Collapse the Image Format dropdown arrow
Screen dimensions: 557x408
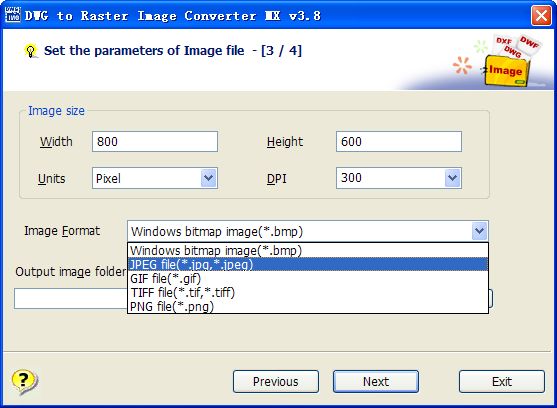[480, 231]
